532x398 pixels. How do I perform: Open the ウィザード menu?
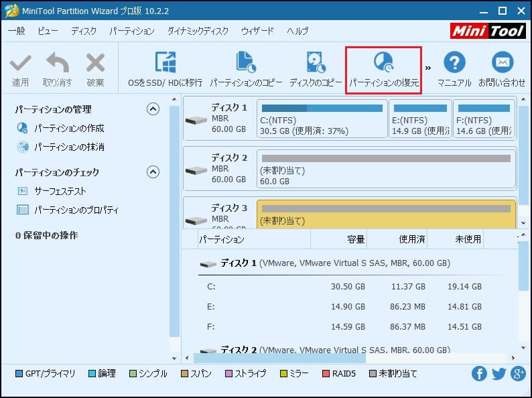pyautogui.click(x=257, y=31)
